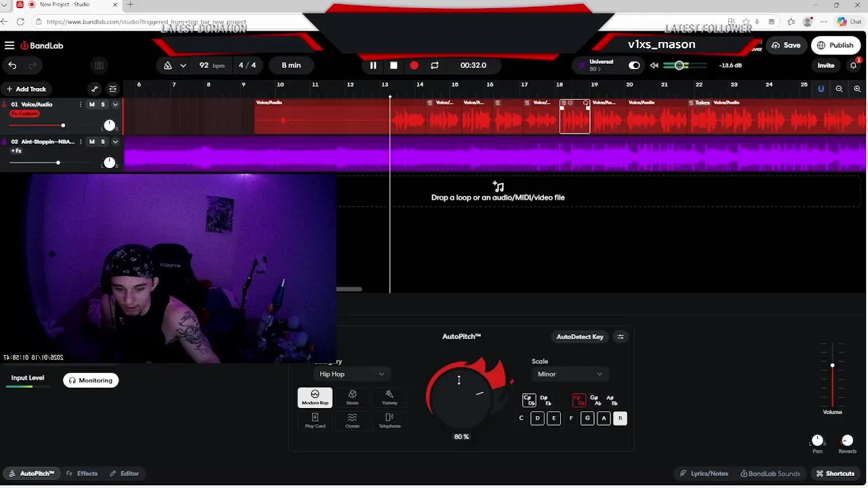Screen dimensions: 868x488
Task: Redo the last action
Action: coord(32,65)
